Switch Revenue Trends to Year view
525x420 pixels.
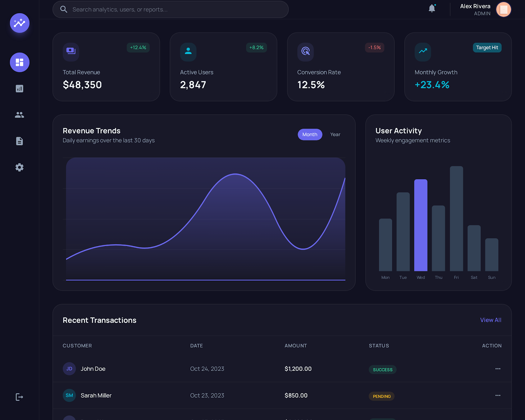tap(335, 134)
